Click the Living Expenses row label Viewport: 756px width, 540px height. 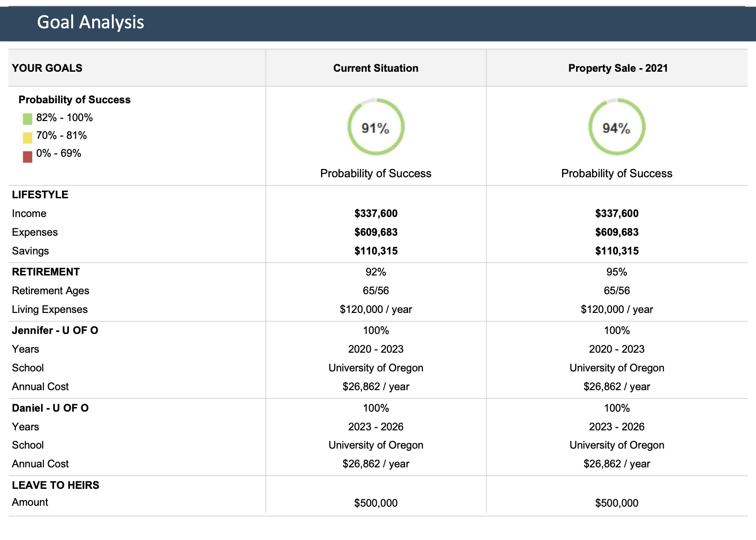(50, 309)
